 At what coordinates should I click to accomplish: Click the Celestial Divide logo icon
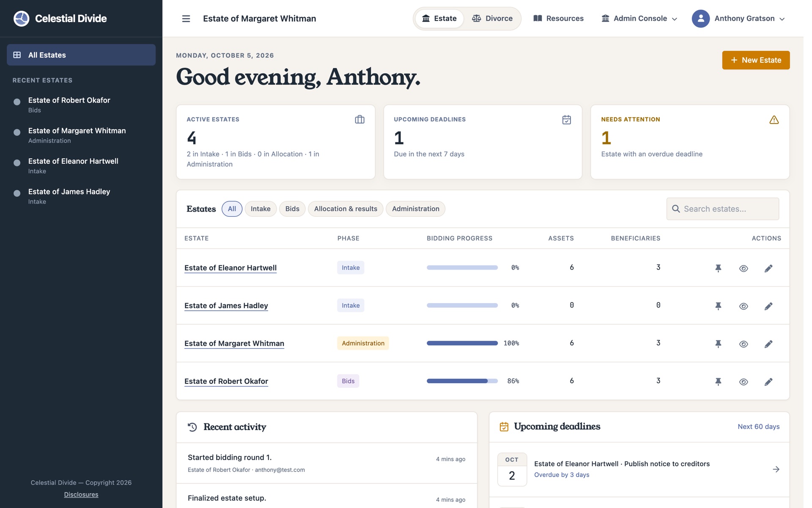22,19
